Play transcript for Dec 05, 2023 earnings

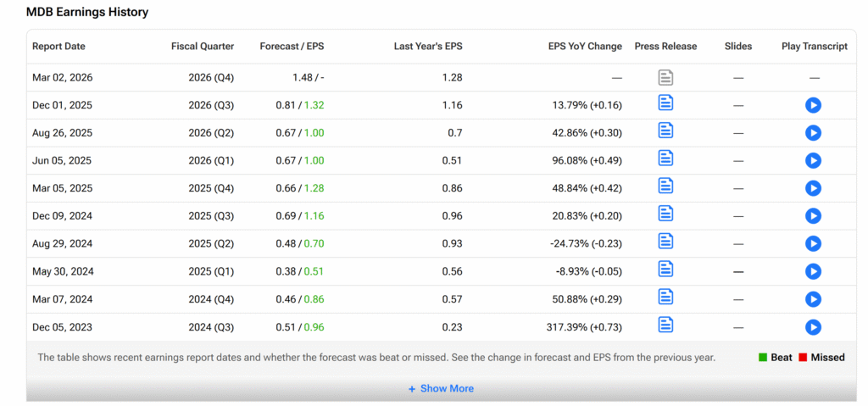[x=813, y=327]
